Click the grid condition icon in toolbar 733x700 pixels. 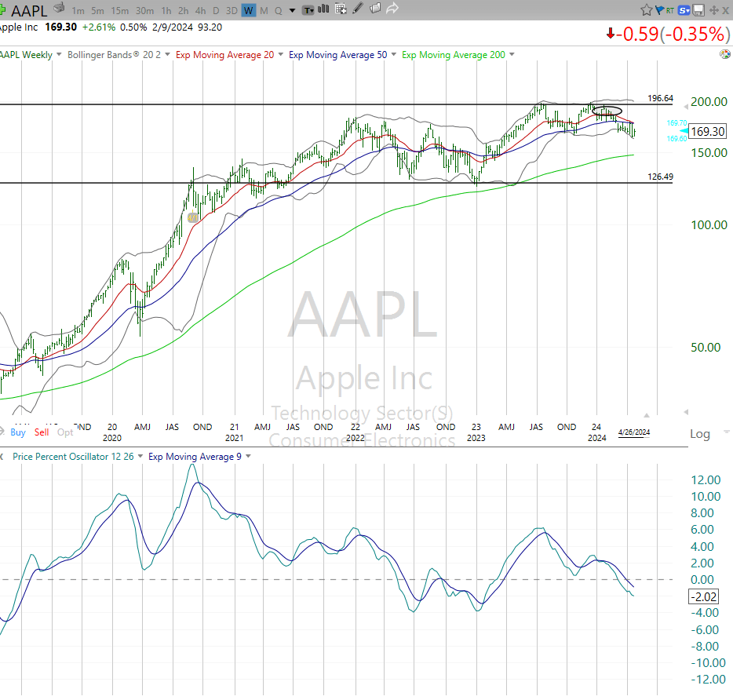(x=341, y=9)
